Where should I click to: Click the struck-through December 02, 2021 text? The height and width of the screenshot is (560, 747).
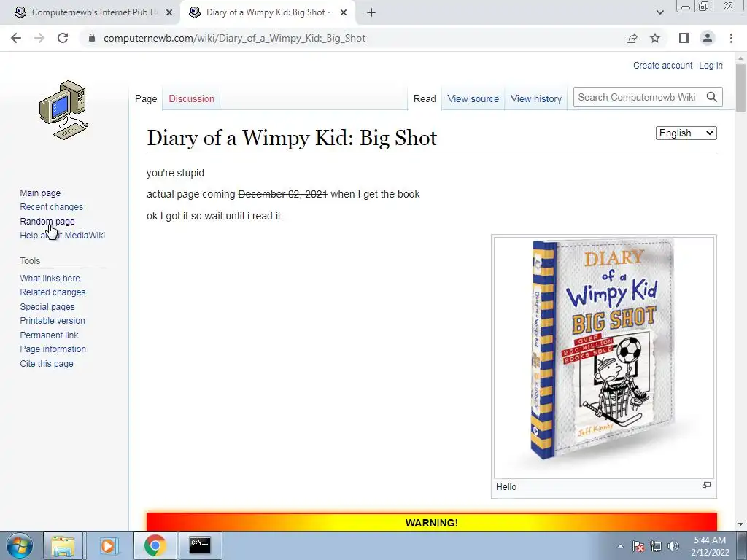[283, 194]
